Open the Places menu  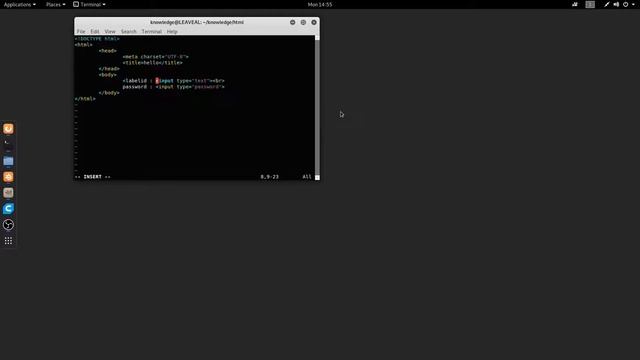tap(56, 4)
